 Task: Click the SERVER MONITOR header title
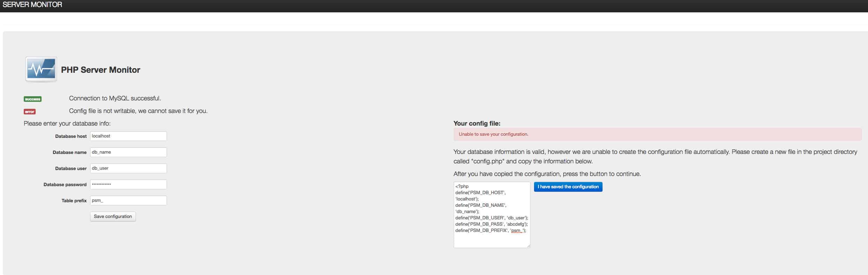tap(32, 5)
